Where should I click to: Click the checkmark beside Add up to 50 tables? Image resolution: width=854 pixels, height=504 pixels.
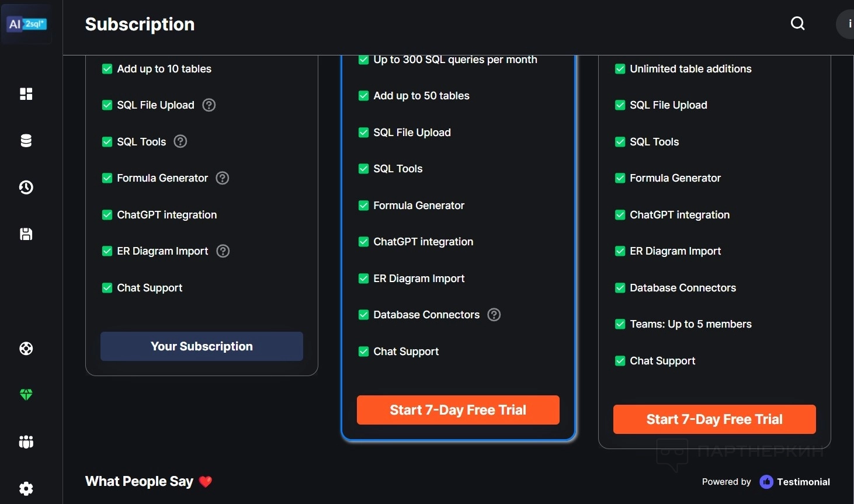point(363,96)
